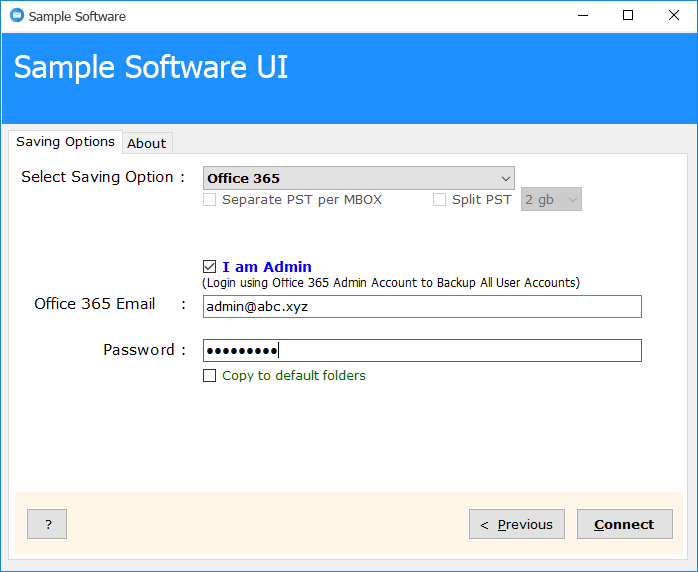This screenshot has width=698, height=572.
Task: Click the question mark help button
Action: click(x=47, y=524)
